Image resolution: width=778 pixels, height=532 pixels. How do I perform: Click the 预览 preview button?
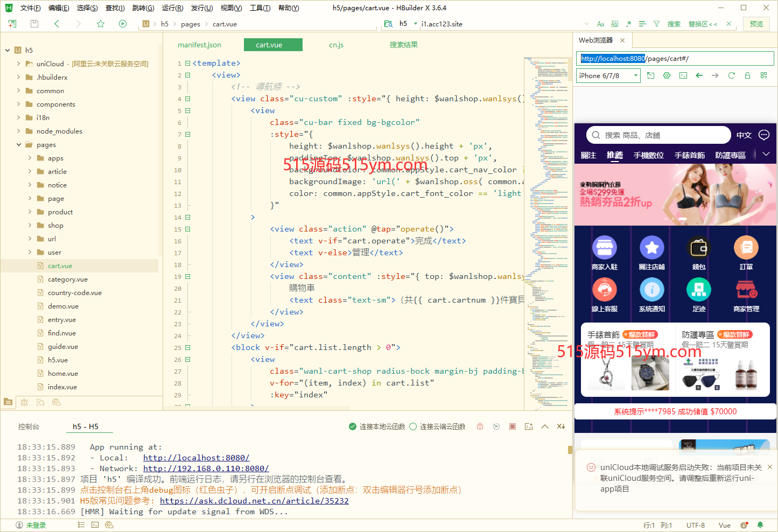[x=756, y=24]
